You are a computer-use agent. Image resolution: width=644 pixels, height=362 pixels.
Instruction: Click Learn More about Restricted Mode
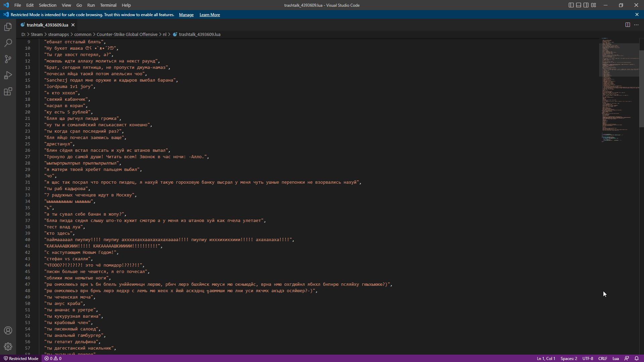[x=209, y=15]
